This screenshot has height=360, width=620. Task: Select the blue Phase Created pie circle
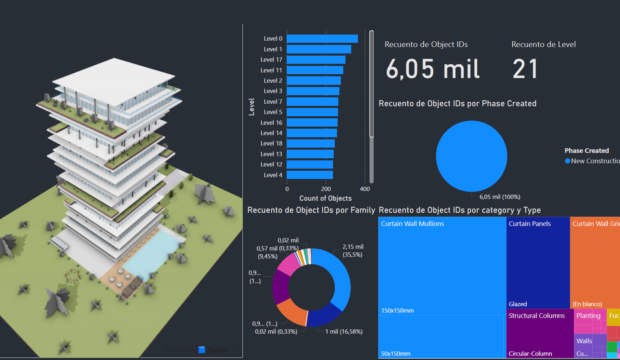point(471,156)
